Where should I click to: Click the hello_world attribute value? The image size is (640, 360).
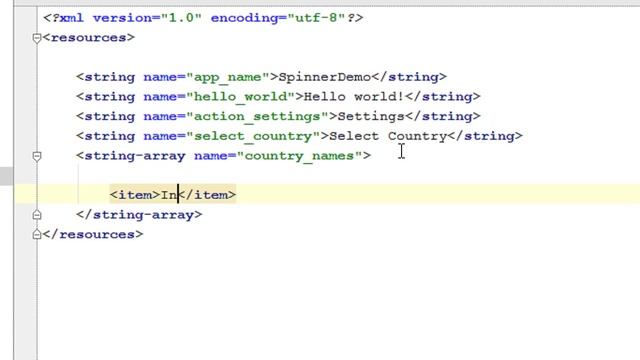[x=240, y=97]
